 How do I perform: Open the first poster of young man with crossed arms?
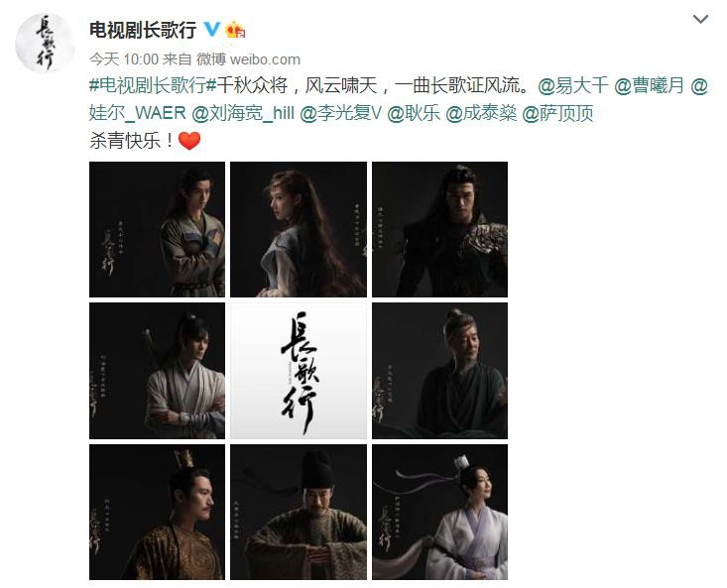157,229
